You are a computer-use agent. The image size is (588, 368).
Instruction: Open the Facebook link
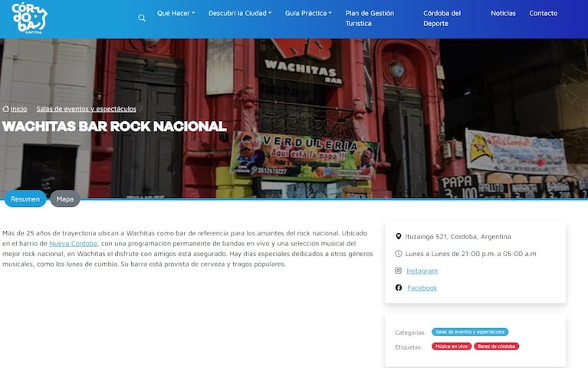click(x=422, y=288)
